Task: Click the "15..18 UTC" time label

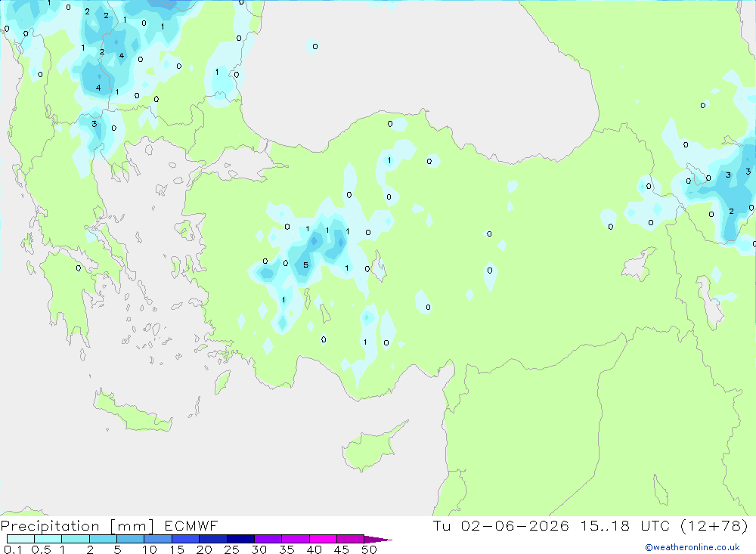Action: click(625, 525)
